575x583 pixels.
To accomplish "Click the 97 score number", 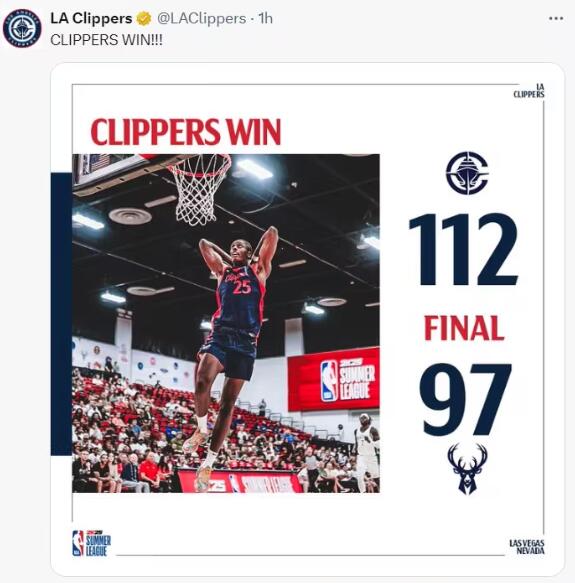I will click(465, 400).
